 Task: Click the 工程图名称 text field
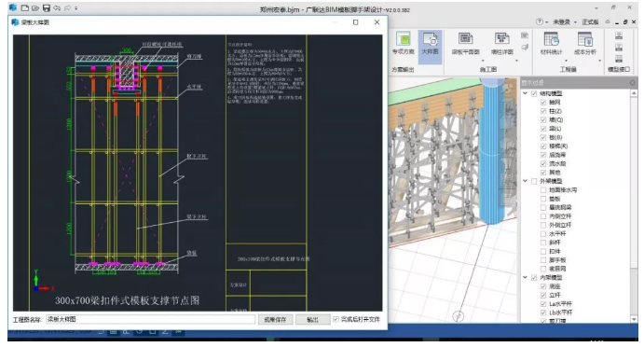(150, 319)
